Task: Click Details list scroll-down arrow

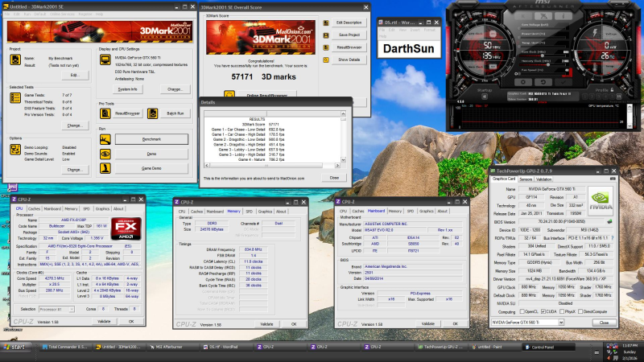Action: (343, 159)
